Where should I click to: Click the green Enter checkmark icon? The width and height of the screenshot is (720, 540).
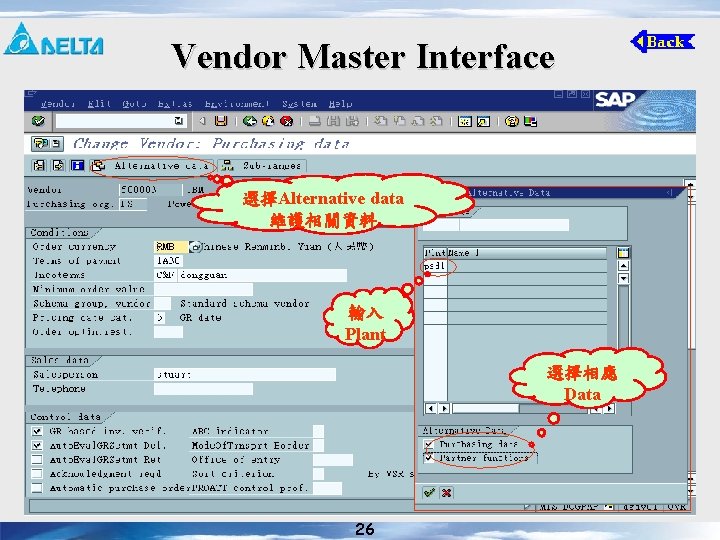(38, 121)
